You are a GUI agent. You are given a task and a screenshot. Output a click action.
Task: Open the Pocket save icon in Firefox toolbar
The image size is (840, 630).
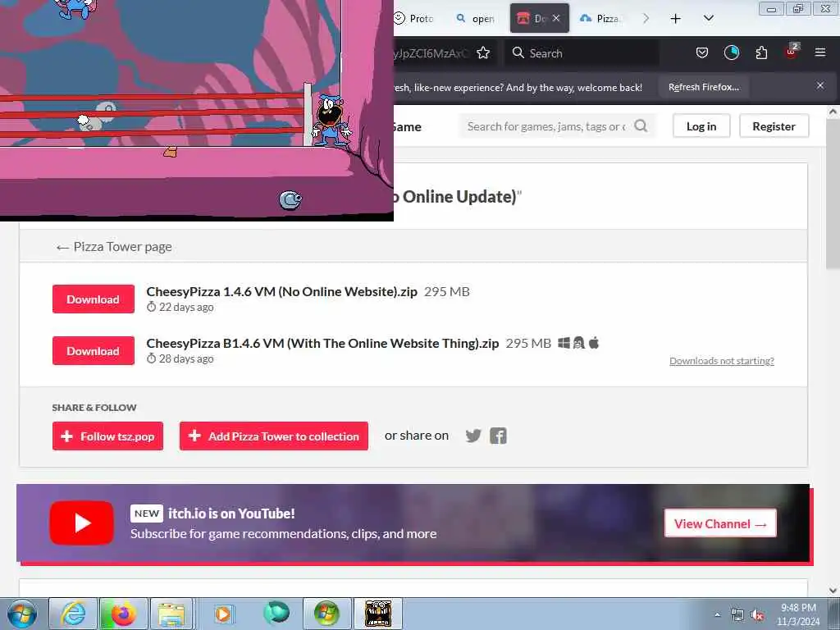tap(702, 53)
